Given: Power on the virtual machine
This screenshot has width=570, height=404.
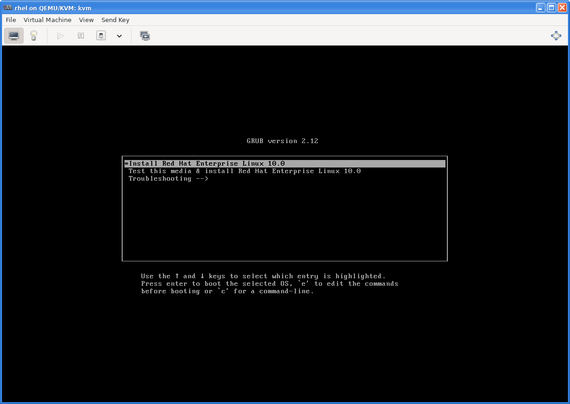Looking at the screenshot, I should click(60, 36).
